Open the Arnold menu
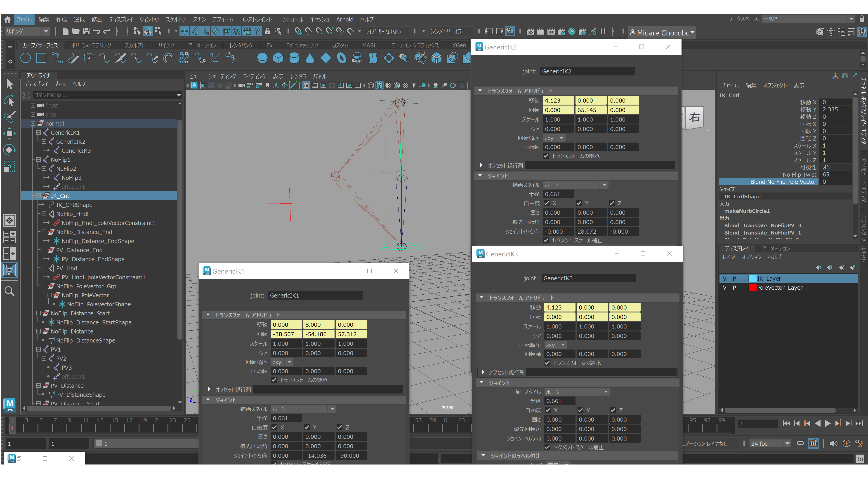This screenshot has width=868, height=488. 344,19
